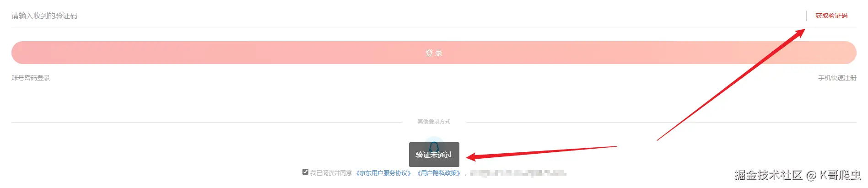Click the 我已阅读并同意 label text
This screenshot has width=868, height=188.
tap(331, 173)
